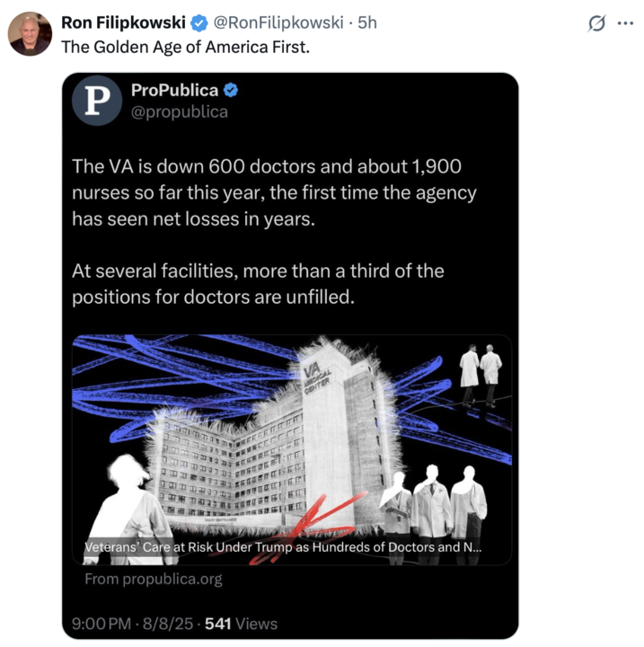Image resolution: width=644 pixels, height=647 pixels.
Task: Click the paragraph about unfilled doctor positions
Action: [x=258, y=282]
